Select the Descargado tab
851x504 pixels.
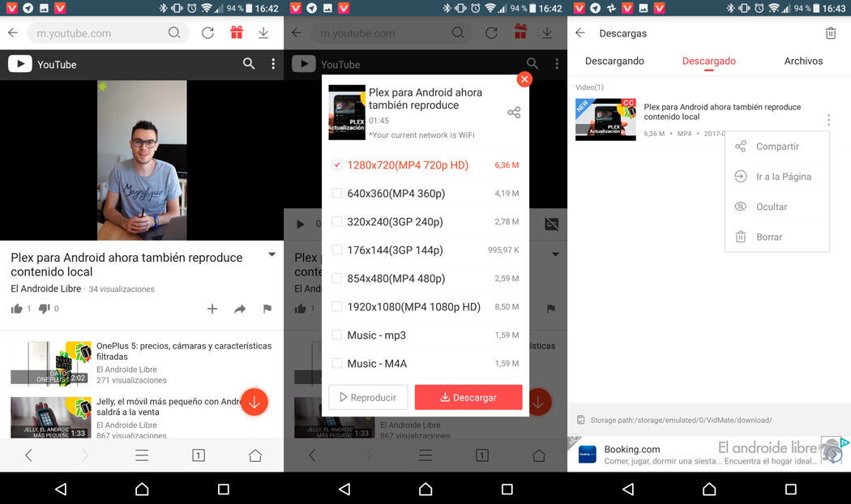[x=709, y=61]
